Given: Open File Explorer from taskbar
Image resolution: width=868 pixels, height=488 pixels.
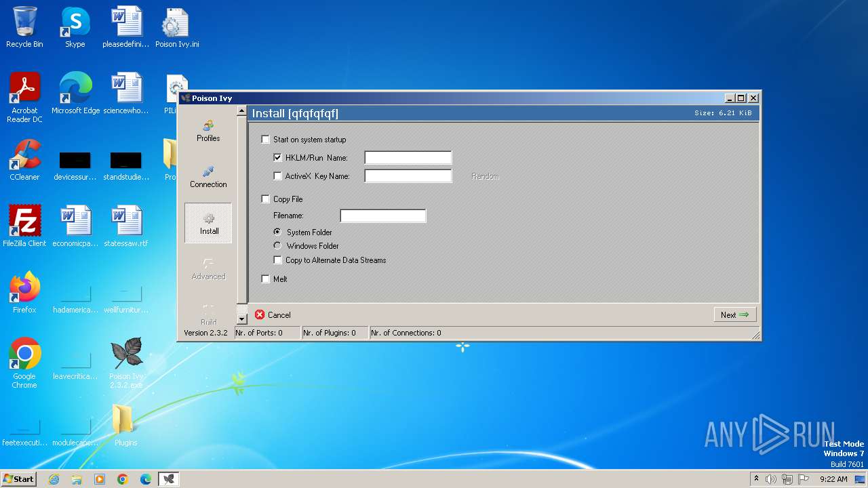Looking at the screenshot, I should coord(77,479).
